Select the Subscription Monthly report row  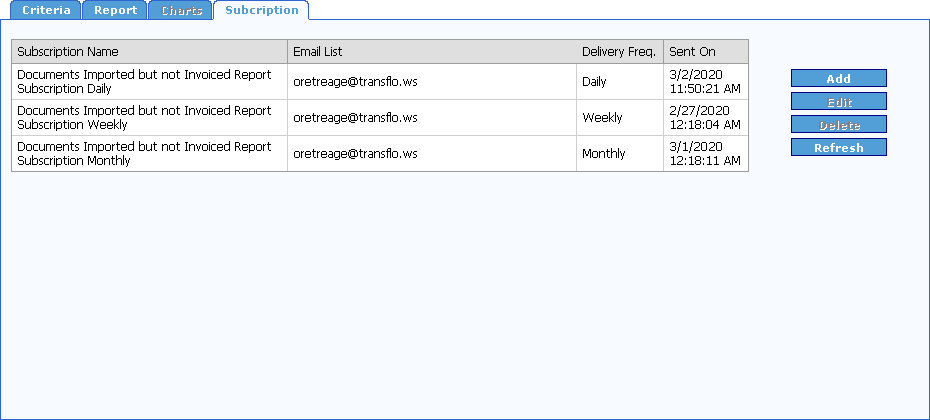[144, 154]
